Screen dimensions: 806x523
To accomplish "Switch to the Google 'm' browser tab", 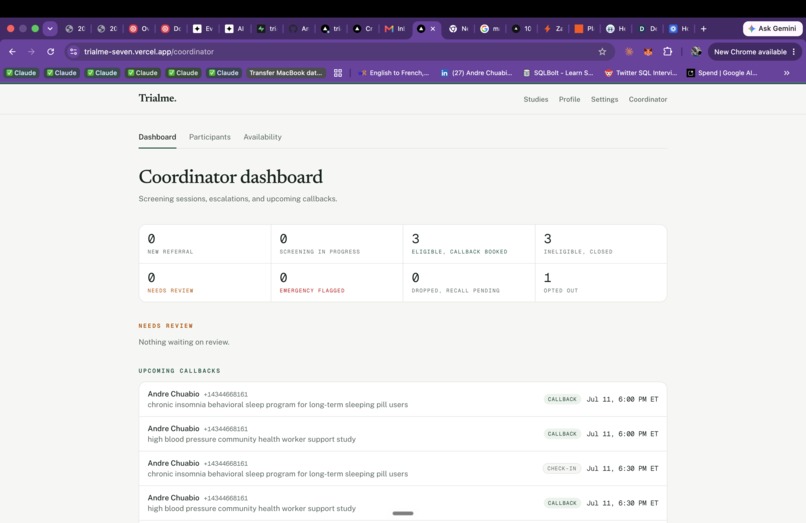I will [490, 29].
